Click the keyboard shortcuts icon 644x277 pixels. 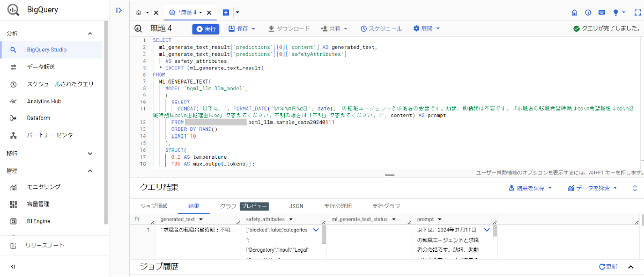pos(602,12)
